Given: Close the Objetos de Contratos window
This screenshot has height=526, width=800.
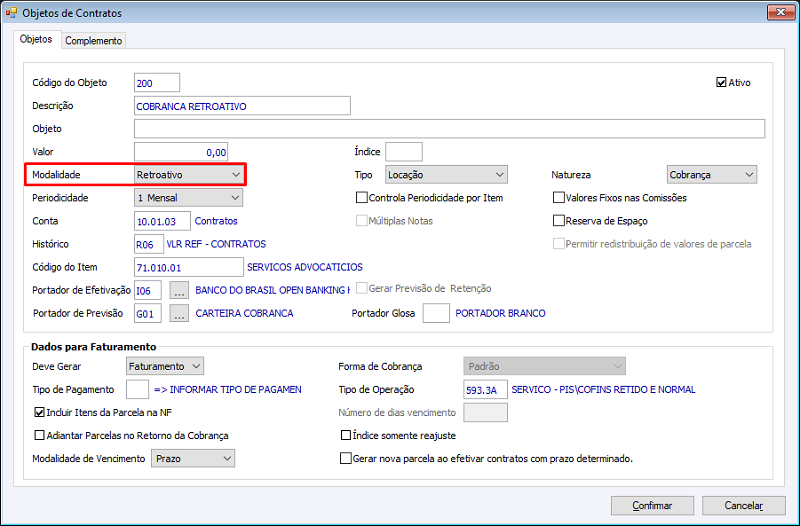Looking at the screenshot, I should (781, 12).
